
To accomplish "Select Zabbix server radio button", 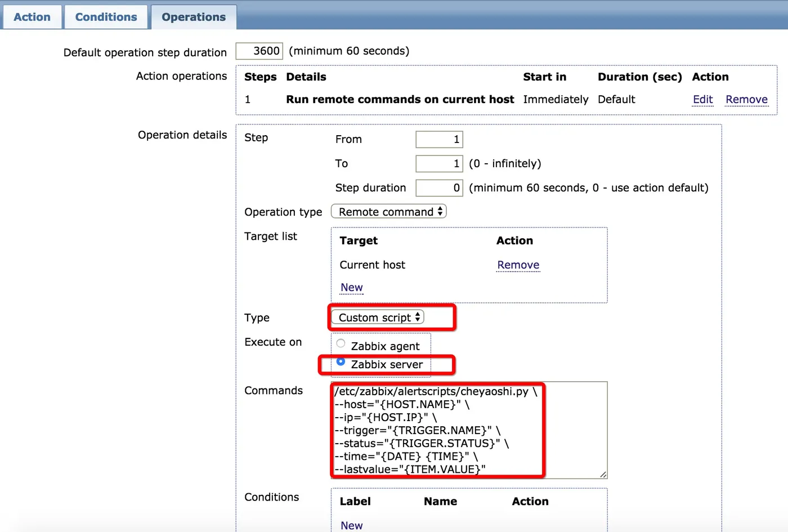I will pos(341,362).
